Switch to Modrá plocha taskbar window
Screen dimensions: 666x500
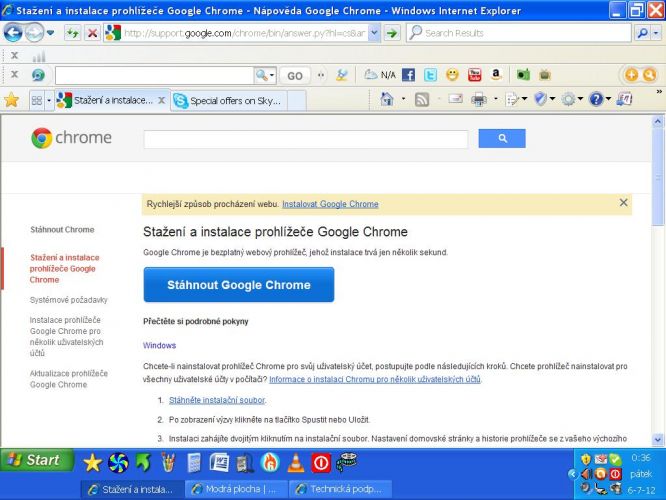[237, 489]
